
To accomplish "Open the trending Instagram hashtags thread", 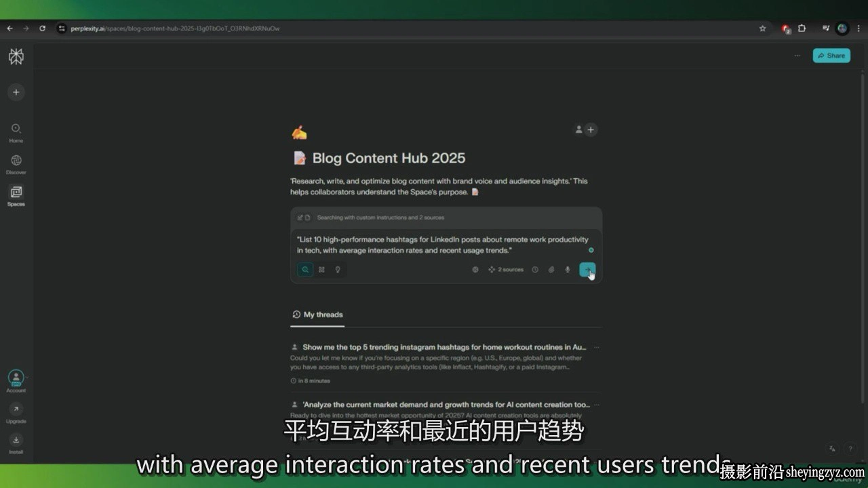I will 444,347.
